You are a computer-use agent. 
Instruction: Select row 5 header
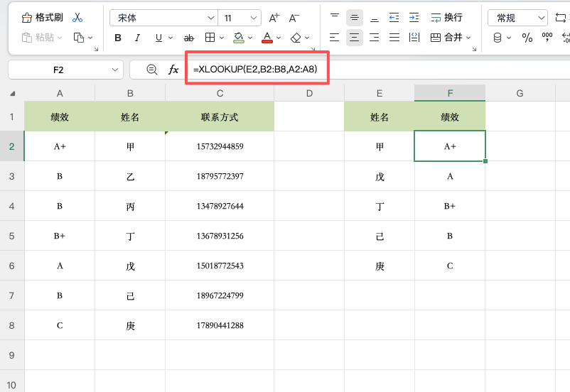[x=12, y=236]
